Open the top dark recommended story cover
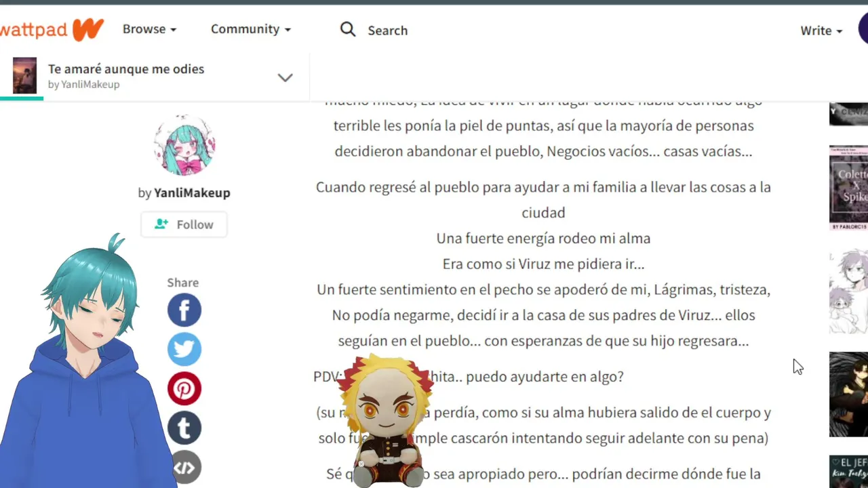This screenshot has height=488, width=868. point(848,114)
